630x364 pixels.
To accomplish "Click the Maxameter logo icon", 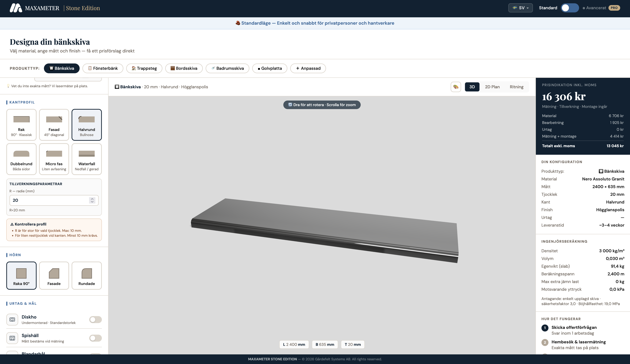I will (x=16, y=8).
